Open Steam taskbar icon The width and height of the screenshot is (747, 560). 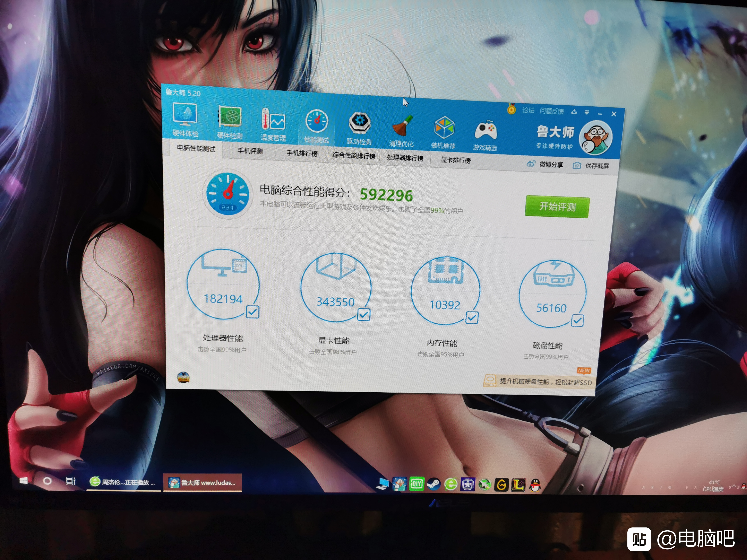tap(434, 484)
